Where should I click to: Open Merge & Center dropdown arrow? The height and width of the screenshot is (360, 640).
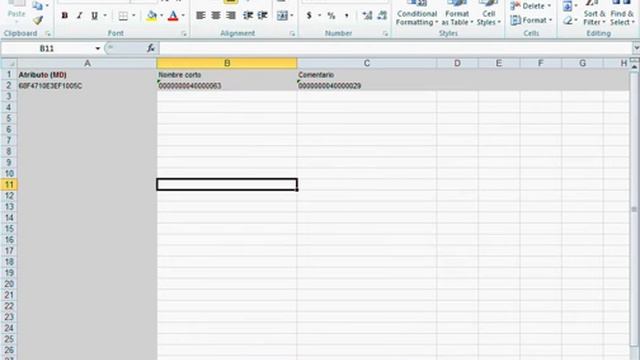292,16
